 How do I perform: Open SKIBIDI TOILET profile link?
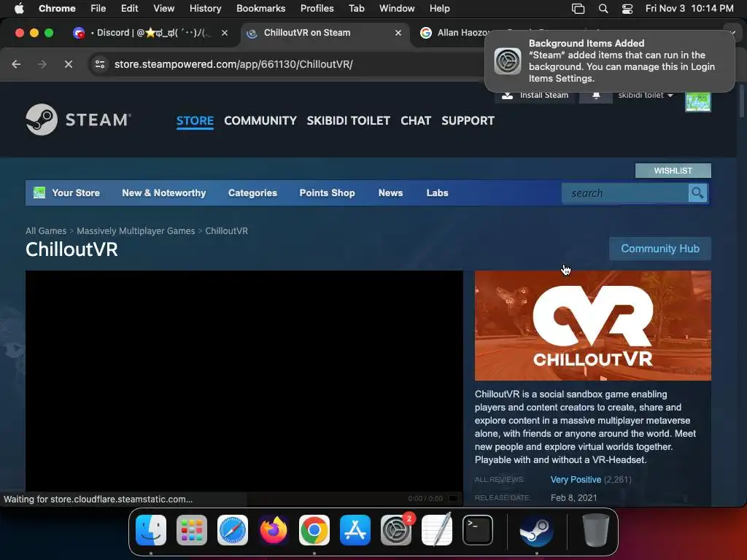click(348, 120)
